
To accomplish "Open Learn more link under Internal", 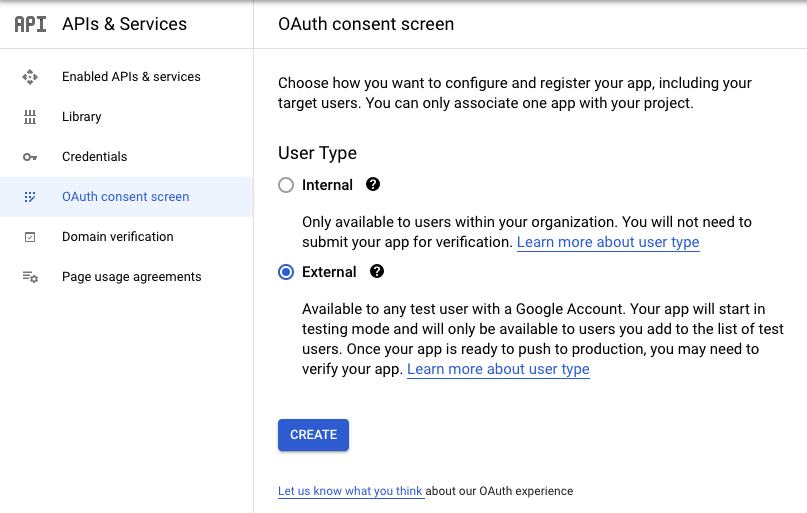I will point(608,242).
